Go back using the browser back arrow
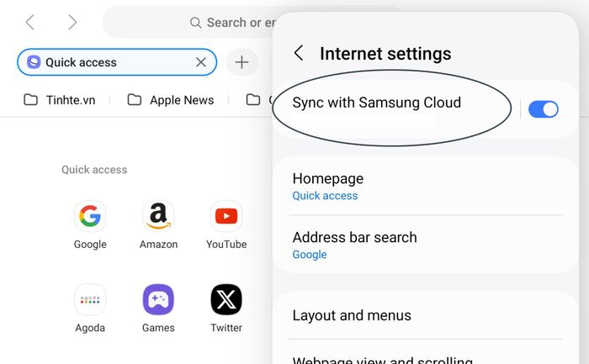Screen dimensions: 589x364 click(x=30, y=22)
